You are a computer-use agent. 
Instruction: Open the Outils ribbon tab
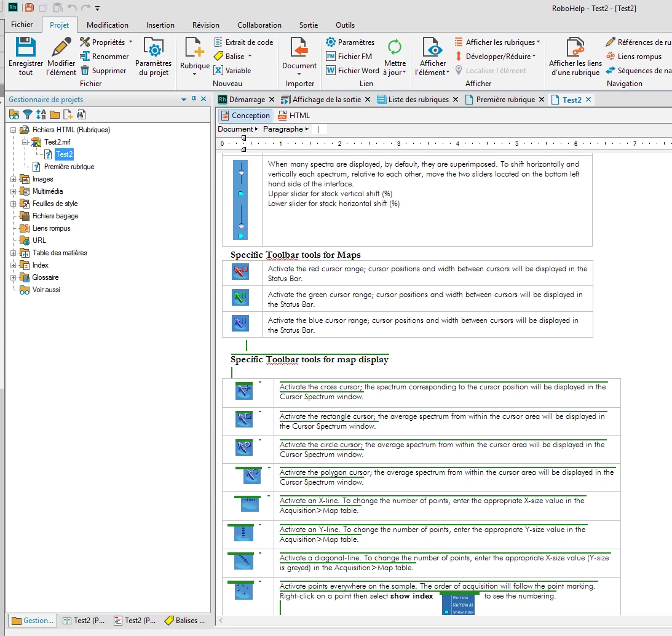[x=346, y=25]
